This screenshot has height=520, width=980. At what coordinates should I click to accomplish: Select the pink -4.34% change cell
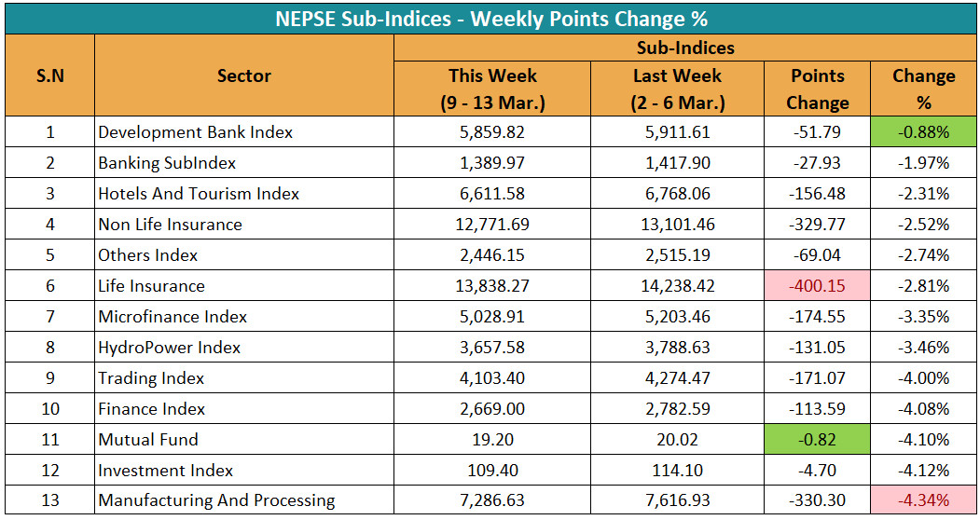pos(923,501)
